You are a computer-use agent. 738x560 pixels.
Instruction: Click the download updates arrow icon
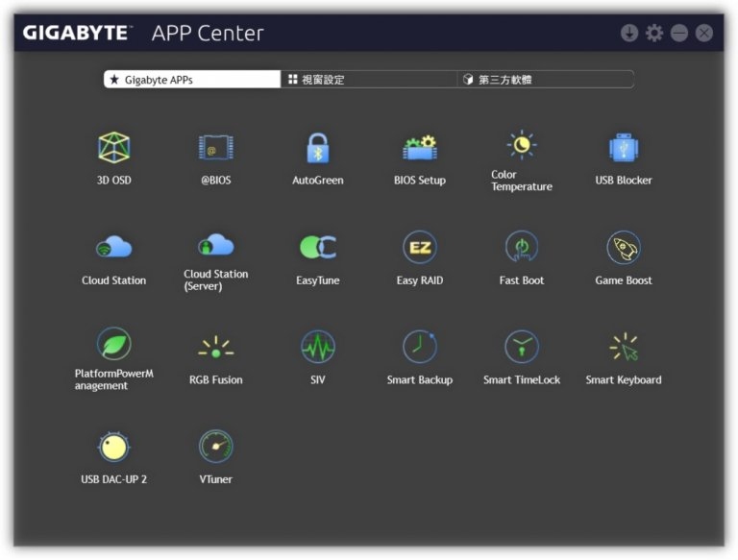coord(629,33)
